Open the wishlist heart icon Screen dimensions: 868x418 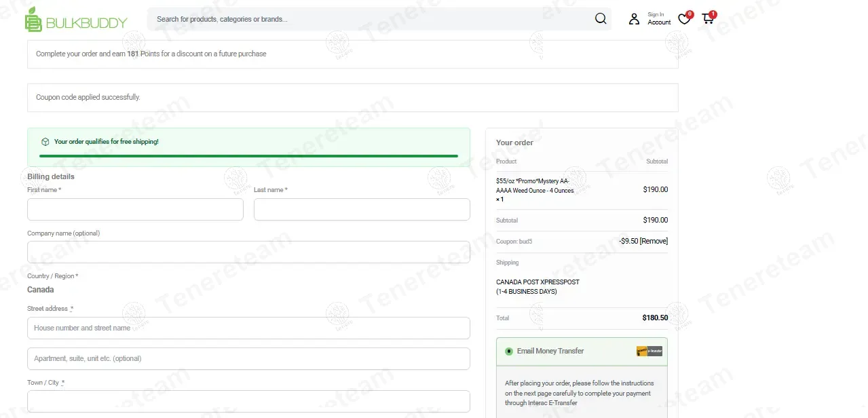pyautogui.click(x=684, y=19)
